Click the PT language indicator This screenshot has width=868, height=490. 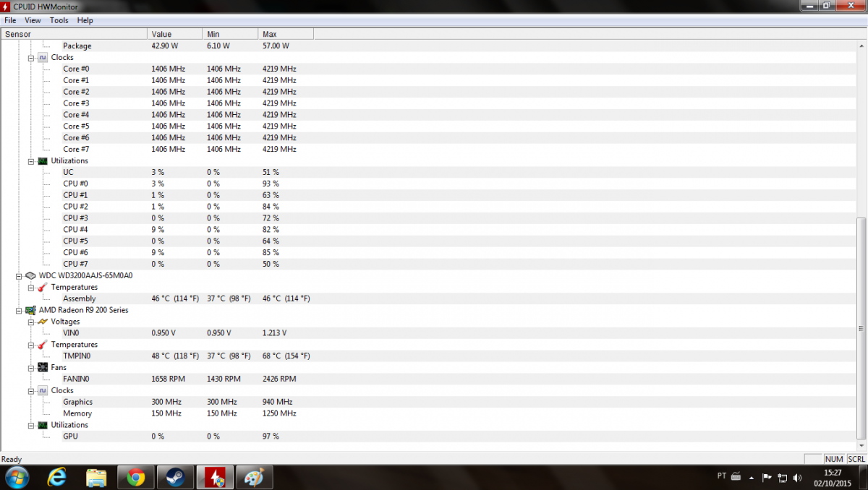(721, 476)
